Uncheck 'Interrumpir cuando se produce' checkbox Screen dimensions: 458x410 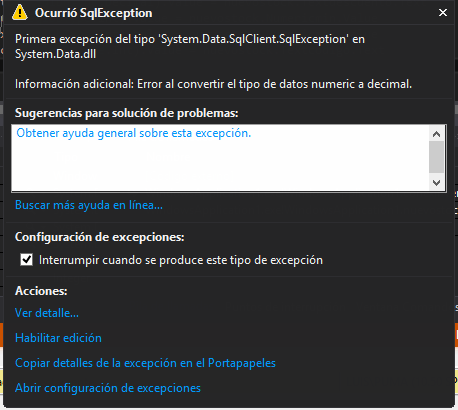[26, 260]
